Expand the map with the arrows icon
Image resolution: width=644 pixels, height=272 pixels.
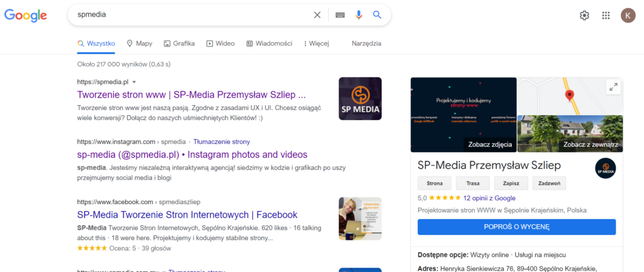(x=613, y=88)
